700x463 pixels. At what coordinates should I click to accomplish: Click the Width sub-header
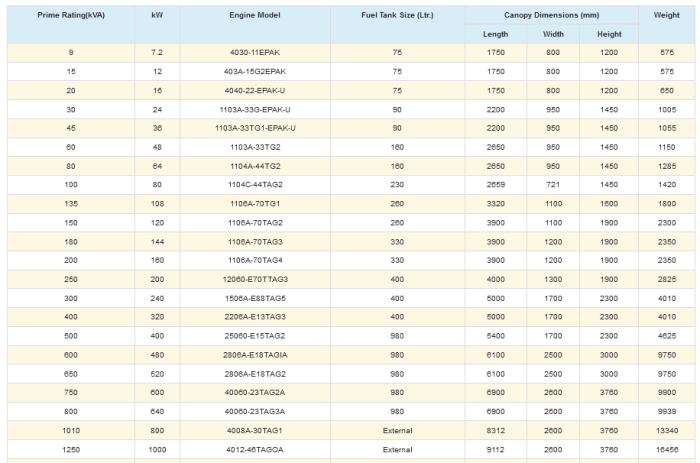(553, 34)
